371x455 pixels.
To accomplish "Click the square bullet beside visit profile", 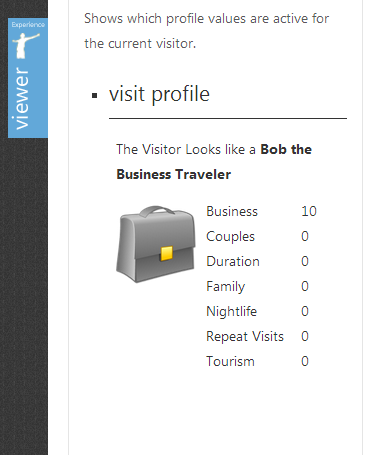I will point(95,96).
